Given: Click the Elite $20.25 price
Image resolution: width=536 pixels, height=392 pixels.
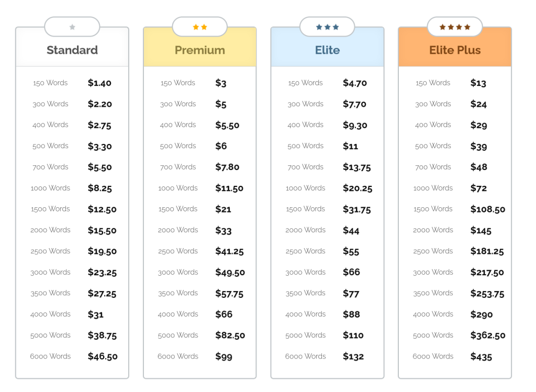Looking at the screenshot, I should click(x=358, y=188).
